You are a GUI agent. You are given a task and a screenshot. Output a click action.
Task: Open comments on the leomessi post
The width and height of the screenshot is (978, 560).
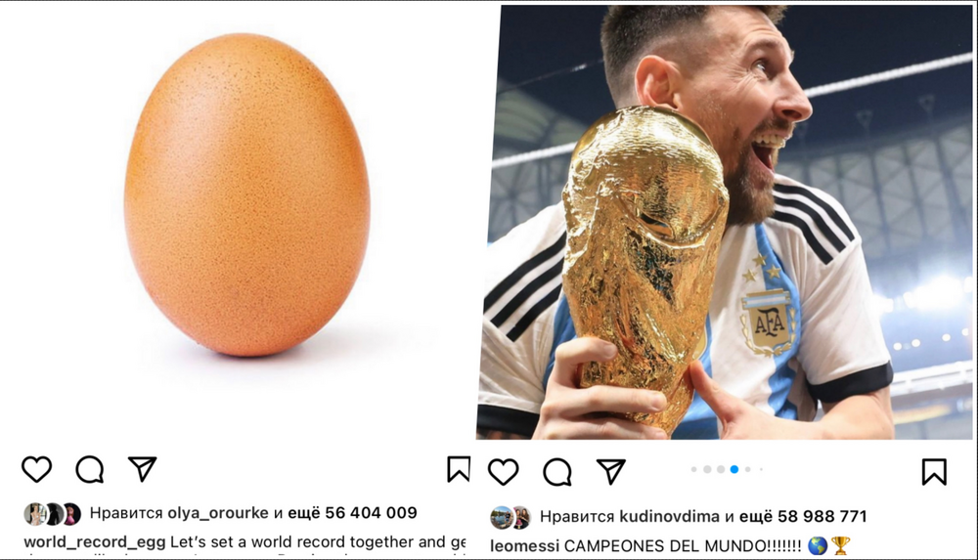tap(557, 473)
